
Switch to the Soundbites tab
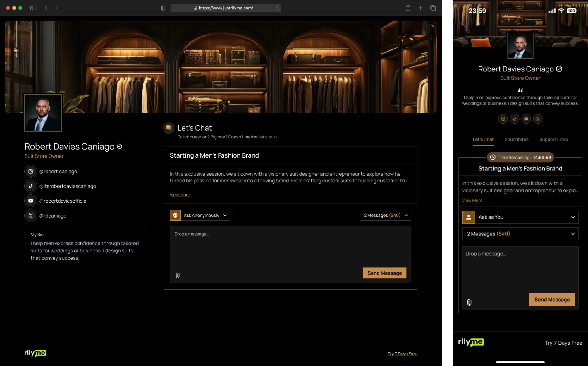(516, 139)
